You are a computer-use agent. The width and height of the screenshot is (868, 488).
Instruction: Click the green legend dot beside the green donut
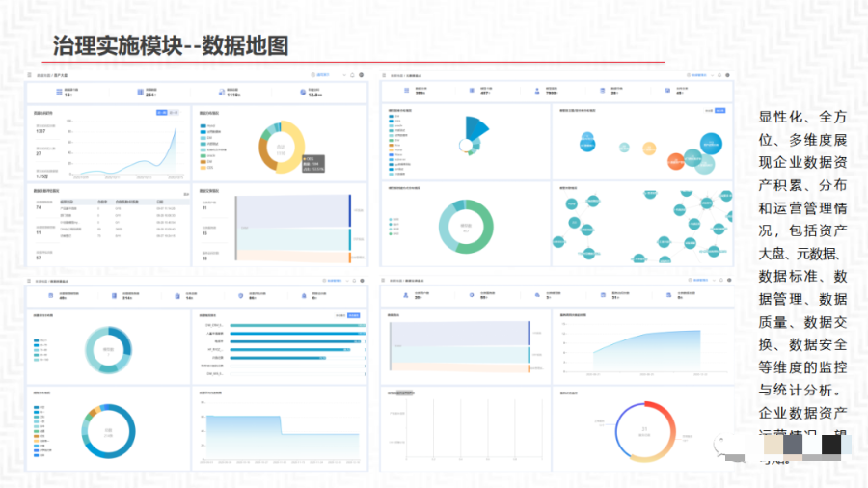(x=391, y=233)
